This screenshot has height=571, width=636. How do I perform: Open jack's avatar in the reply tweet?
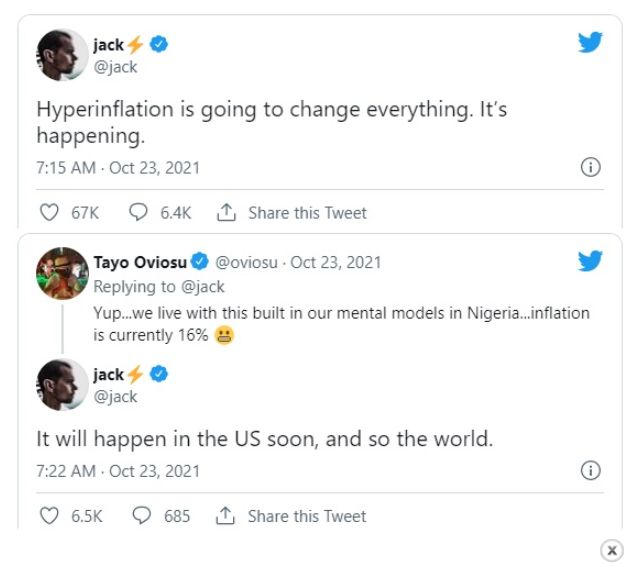click(x=61, y=384)
